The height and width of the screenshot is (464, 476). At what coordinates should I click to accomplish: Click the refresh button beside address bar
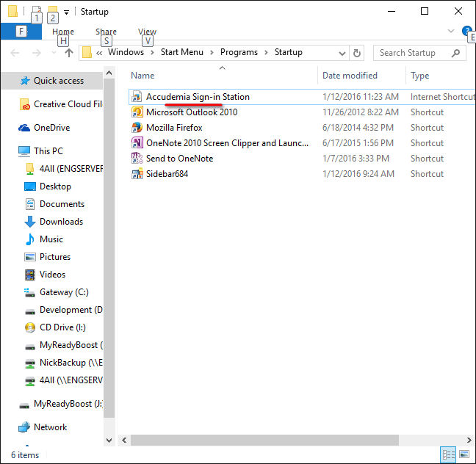pos(358,53)
